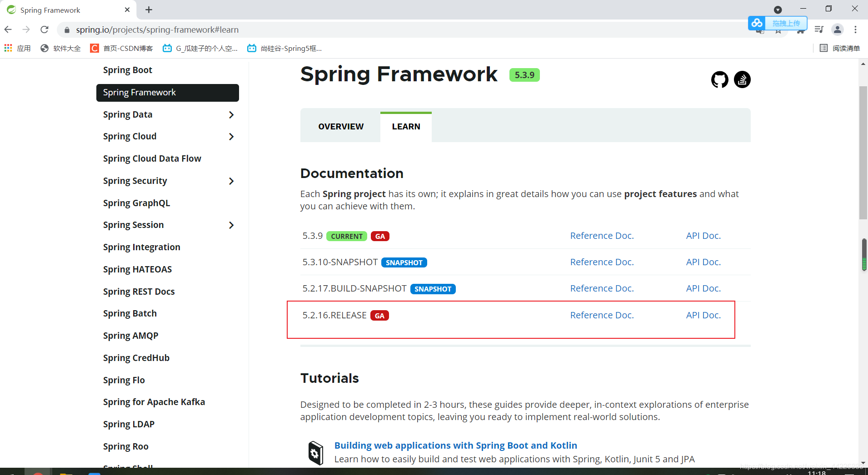Click the 5.3.9 version badge
Viewport: 868px width, 475px height.
[x=524, y=75]
